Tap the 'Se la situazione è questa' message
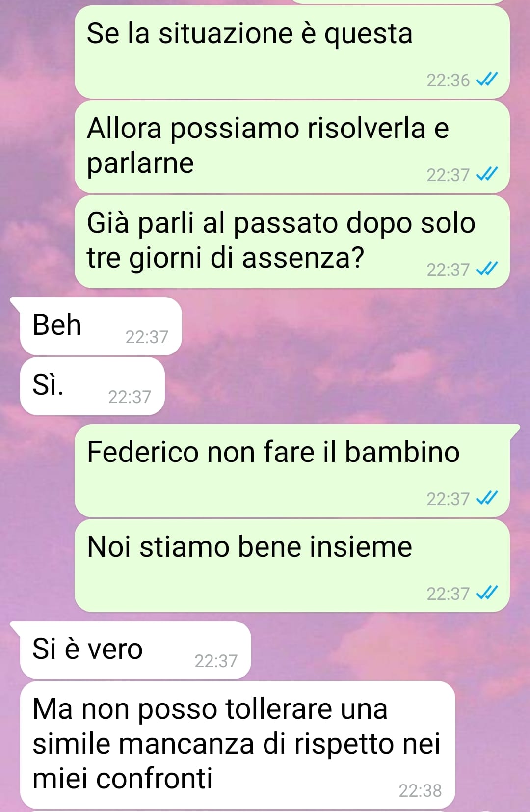The height and width of the screenshot is (812, 530). pyautogui.click(x=292, y=52)
